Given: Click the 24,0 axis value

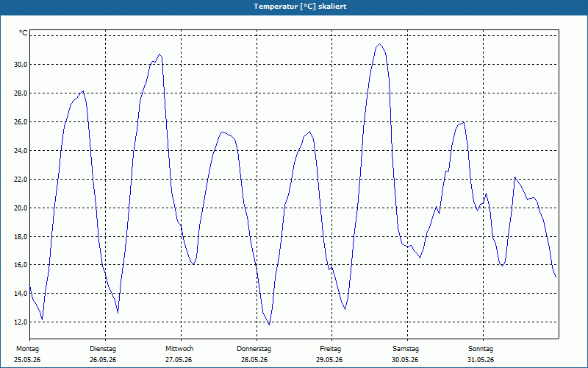Looking at the screenshot, I should (x=21, y=151).
